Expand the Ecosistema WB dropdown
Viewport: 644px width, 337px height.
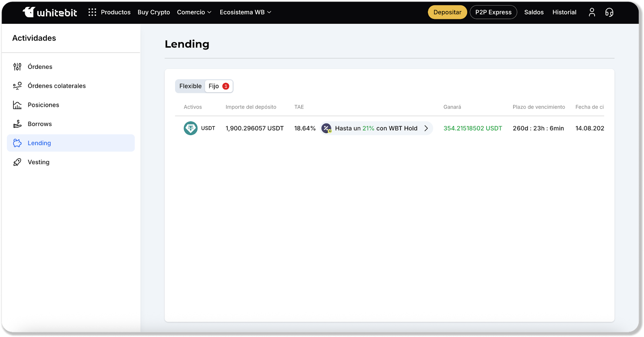(x=245, y=12)
